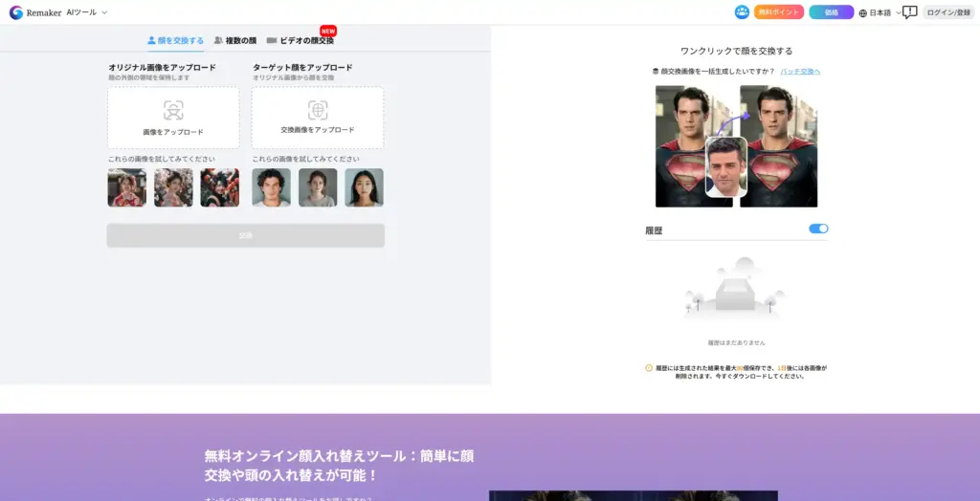
Task: Click the ターゲット顔をアップロード heading
Action: point(302,68)
